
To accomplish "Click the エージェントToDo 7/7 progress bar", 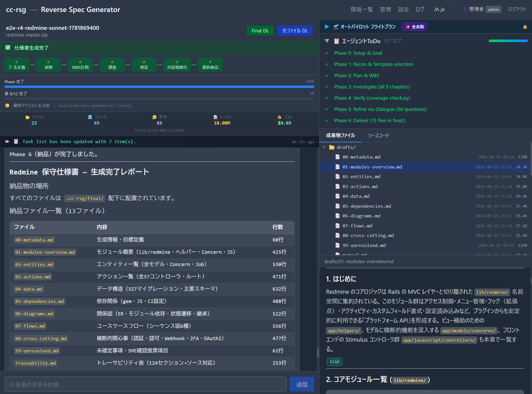I will pyautogui.click(x=508, y=41).
